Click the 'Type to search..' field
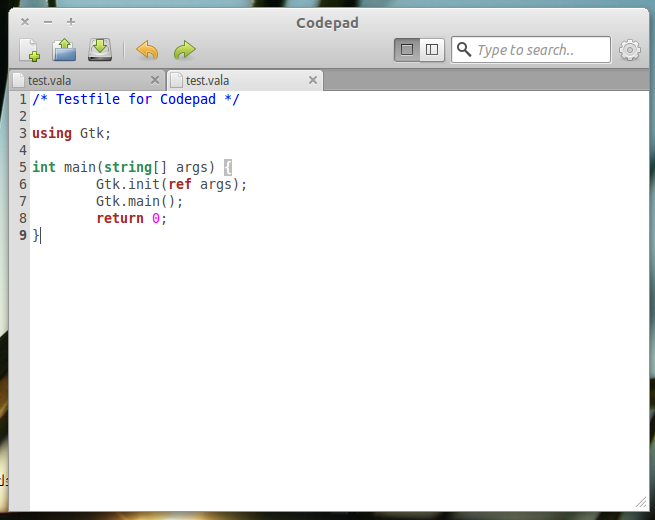The width and height of the screenshot is (655, 520). click(x=531, y=50)
